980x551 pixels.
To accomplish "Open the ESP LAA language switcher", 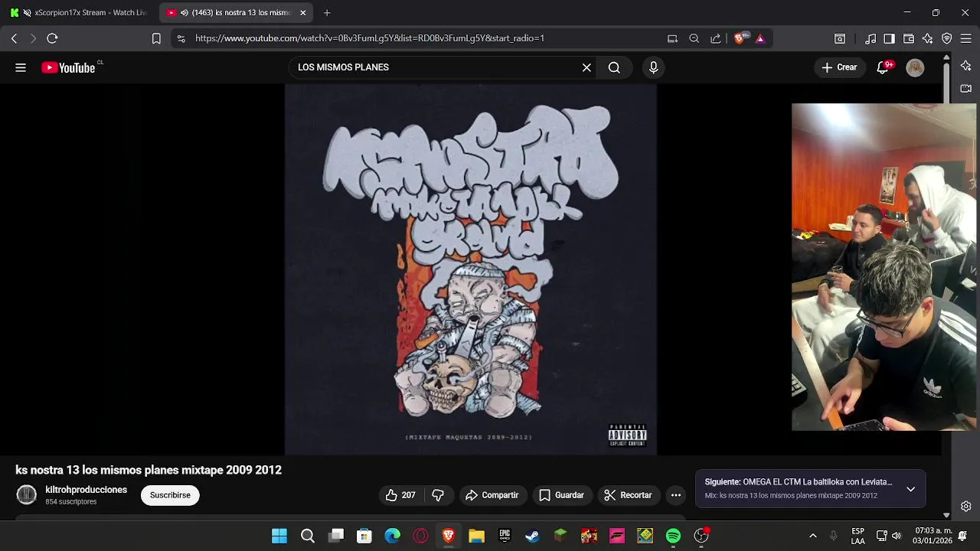I will click(858, 536).
